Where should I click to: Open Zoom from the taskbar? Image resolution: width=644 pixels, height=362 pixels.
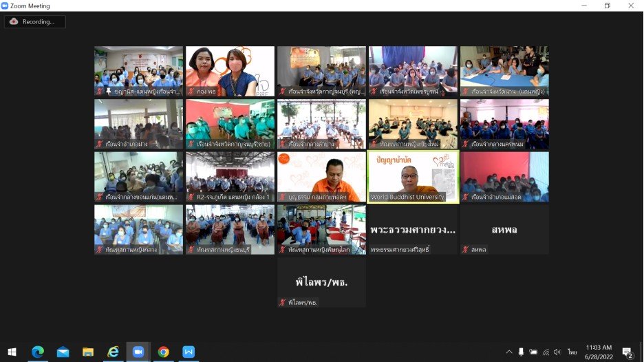[138, 352]
